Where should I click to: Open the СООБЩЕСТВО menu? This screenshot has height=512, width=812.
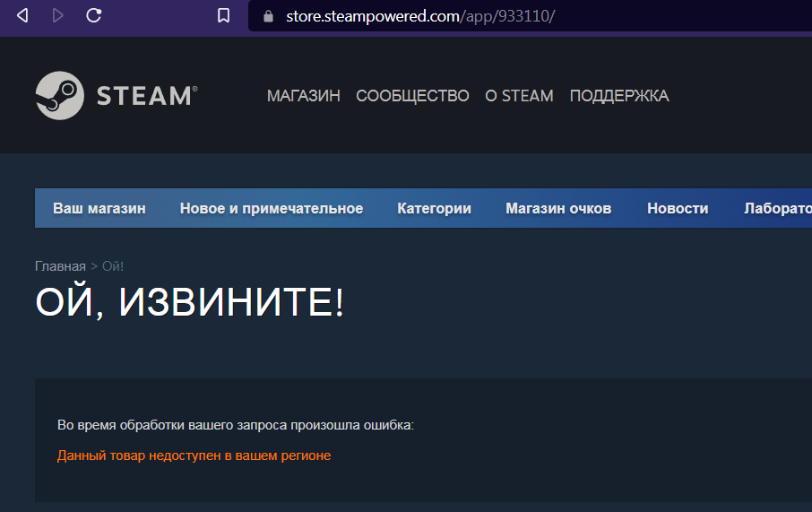pos(412,96)
